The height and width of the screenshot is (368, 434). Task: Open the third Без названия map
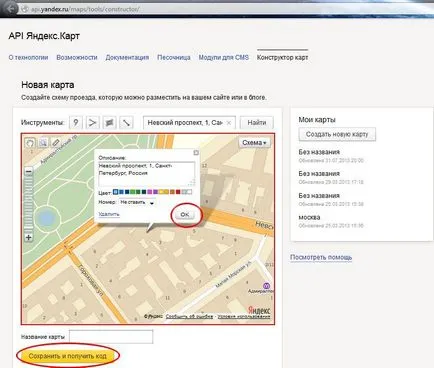pyautogui.click(x=319, y=196)
